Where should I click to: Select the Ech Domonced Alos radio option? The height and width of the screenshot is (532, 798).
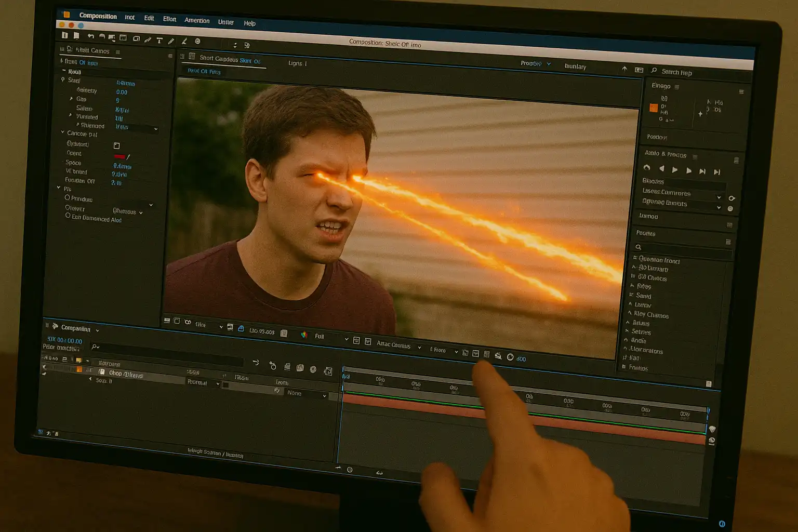tap(68, 215)
